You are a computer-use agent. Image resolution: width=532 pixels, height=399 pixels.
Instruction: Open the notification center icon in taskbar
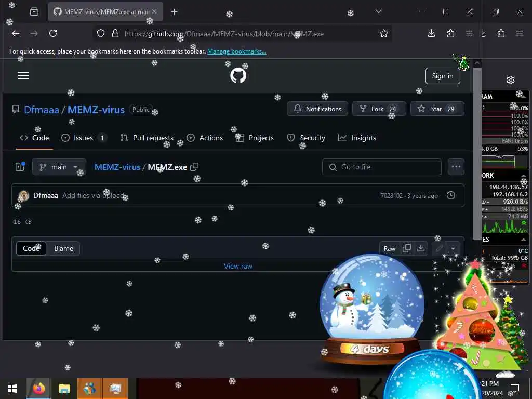[x=515, y=388]
